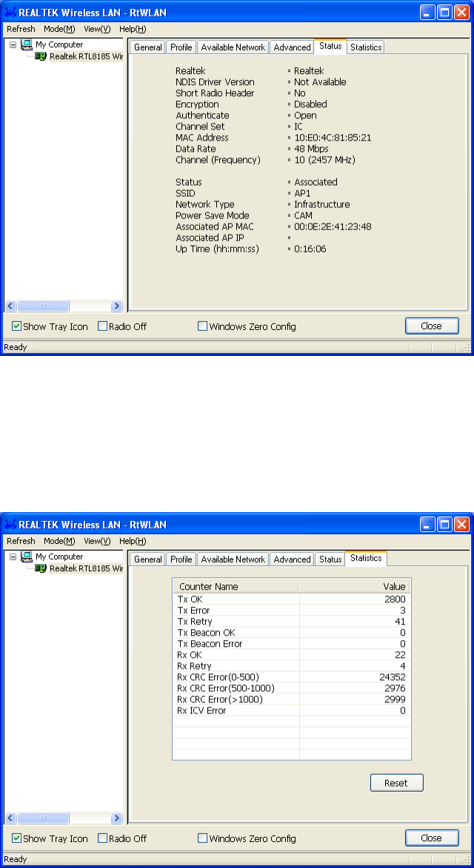Open Refresh menu in upper window

pos(21,29)
